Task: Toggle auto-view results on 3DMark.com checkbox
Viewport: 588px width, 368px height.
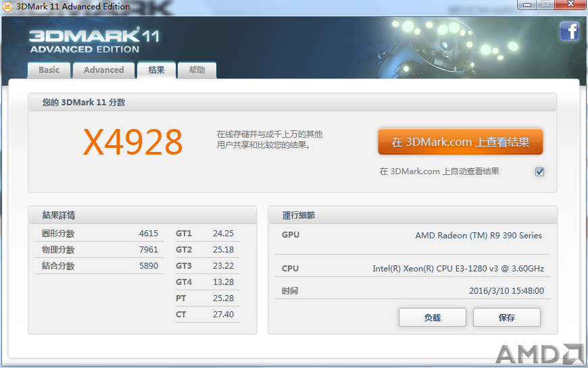Action: [539, 172]
